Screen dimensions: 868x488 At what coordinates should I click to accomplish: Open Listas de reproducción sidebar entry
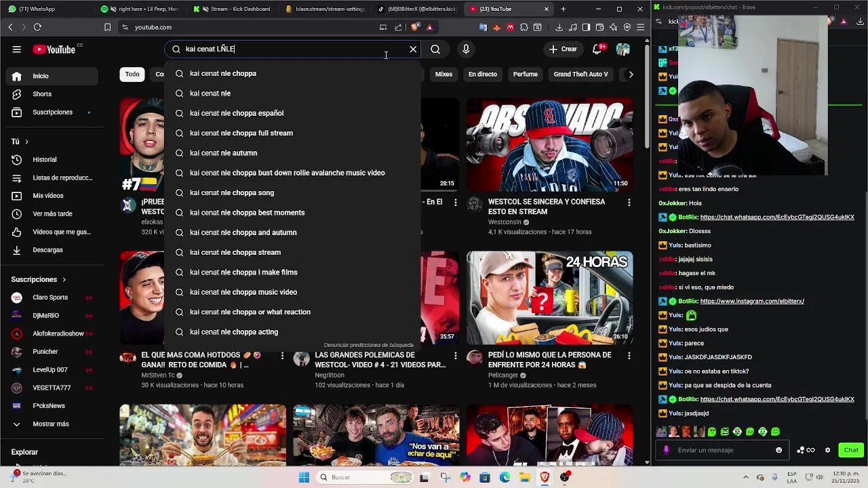[x=52, y=178]
